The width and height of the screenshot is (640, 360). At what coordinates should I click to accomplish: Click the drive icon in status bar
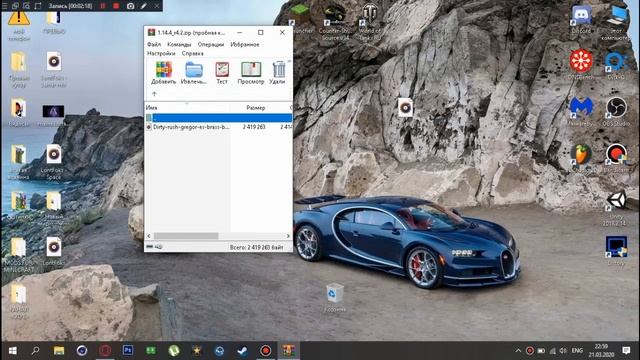150,247
